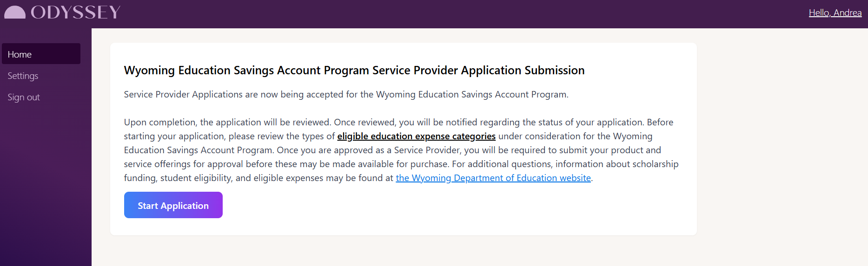
Task: Click the 'Service Provider Applications are now being accepted' line
Action: 346,94
